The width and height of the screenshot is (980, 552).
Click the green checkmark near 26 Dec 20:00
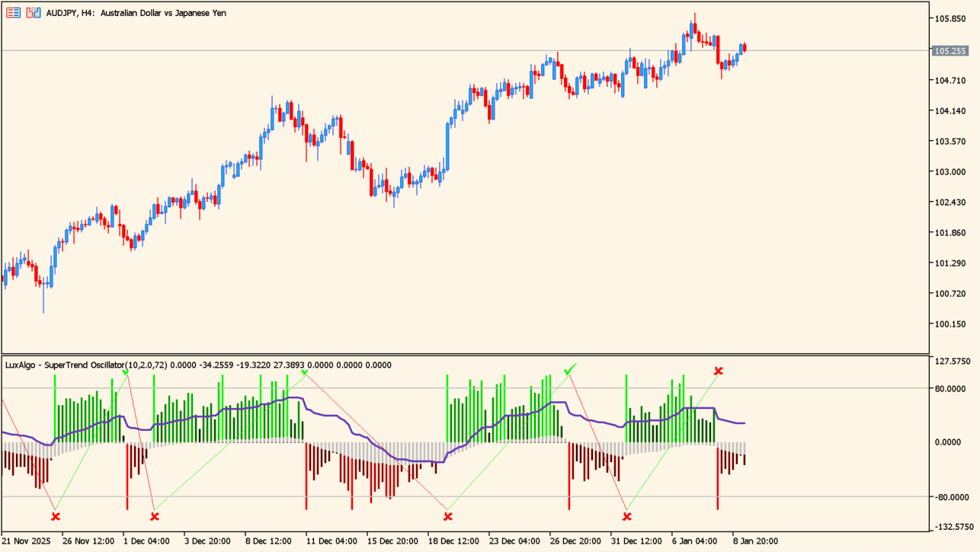pyautogui.click(x=568, y=371)
